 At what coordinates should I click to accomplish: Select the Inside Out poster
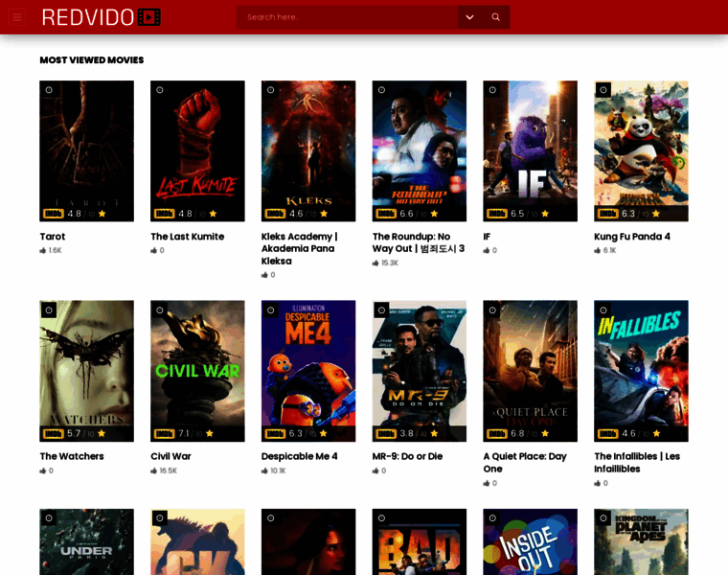pyautogui.click(x=531, y=542)
